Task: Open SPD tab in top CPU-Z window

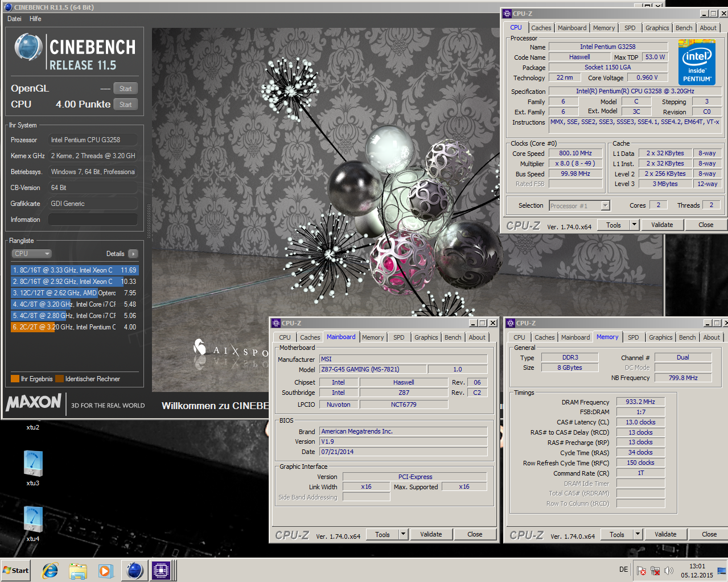Action: 630,28
